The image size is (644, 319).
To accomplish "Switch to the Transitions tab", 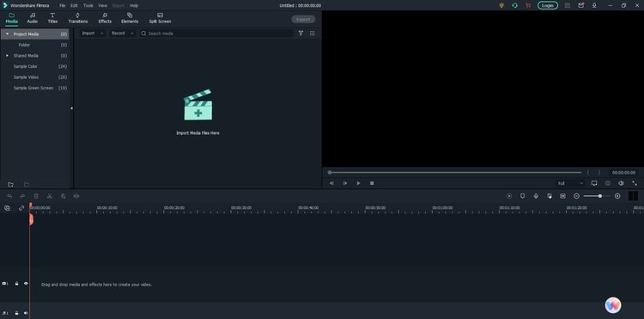I will (77, 18).
